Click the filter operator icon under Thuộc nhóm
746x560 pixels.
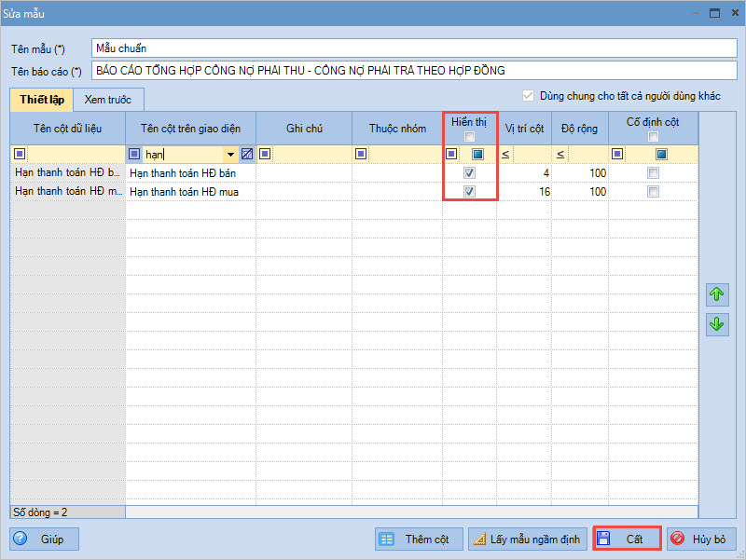click(359, 155)
